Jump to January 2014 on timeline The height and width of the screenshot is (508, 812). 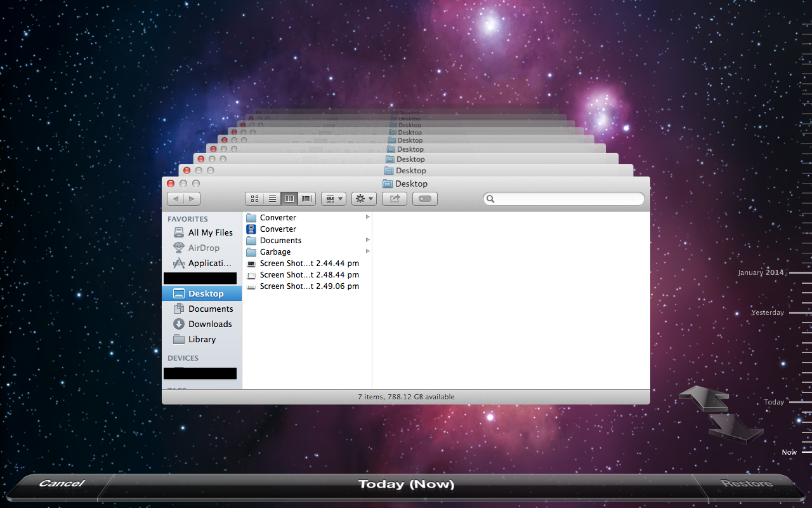click(x=761, y=272)
